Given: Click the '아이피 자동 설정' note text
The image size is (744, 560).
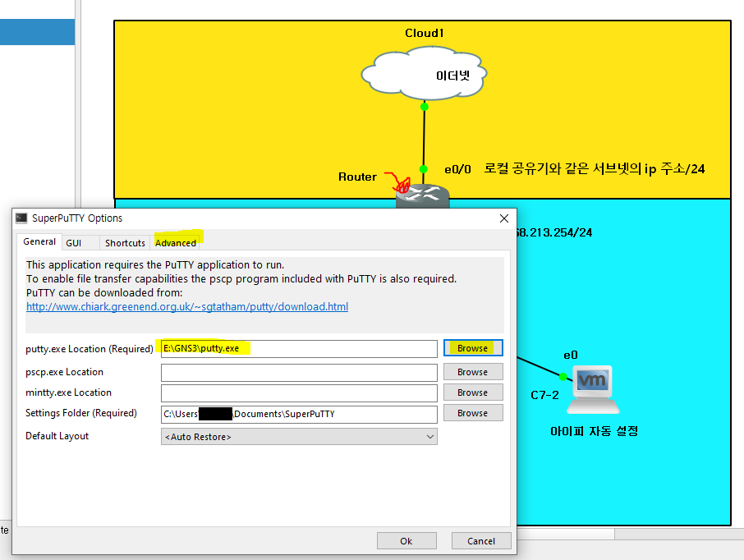Looking at the screenshot, I should point(594,431).
